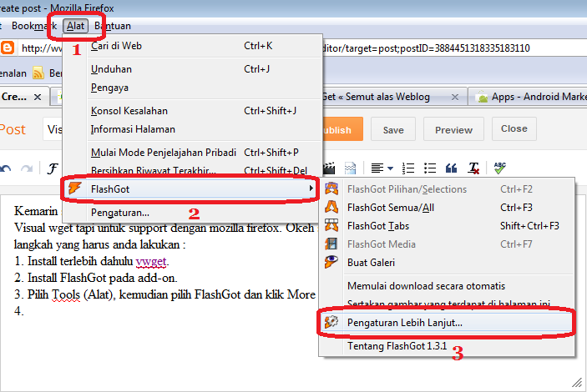
Task: Click the redo arrow icon
Action: click(27, 168)
